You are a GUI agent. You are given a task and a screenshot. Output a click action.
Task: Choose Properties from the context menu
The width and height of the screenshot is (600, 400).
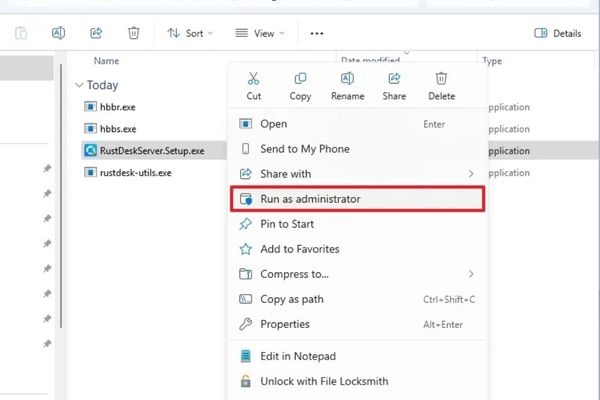click(357, 324)
